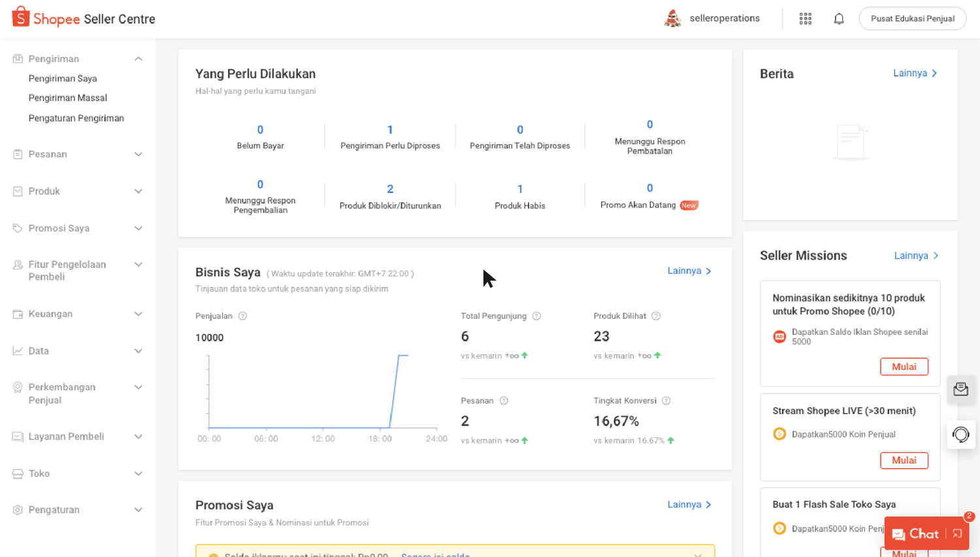This screenshot has height=557, width=980.
Task: Click the selleroperations profile avatar
Action: coord(672,19)
